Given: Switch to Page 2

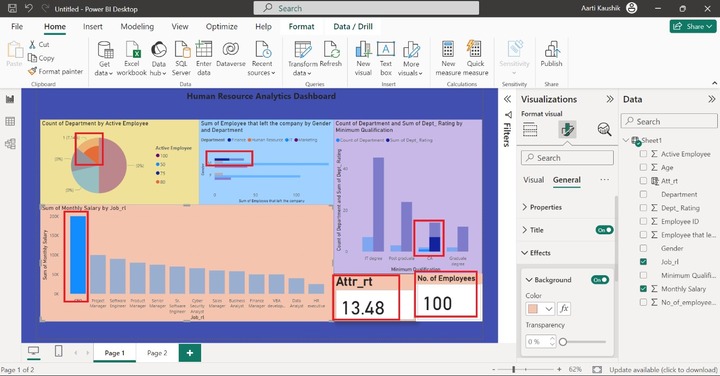Looking at the screenshot, I should coord(157,353).
